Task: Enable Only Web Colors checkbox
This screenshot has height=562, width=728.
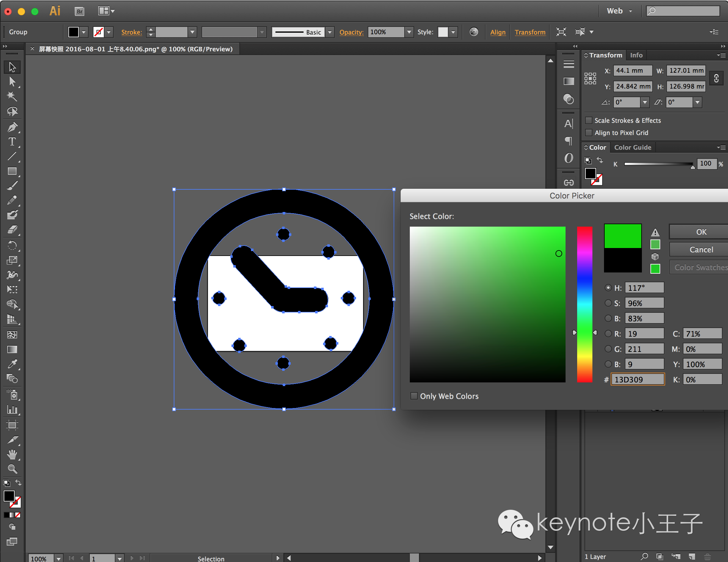Action: (x=414, y=396)
